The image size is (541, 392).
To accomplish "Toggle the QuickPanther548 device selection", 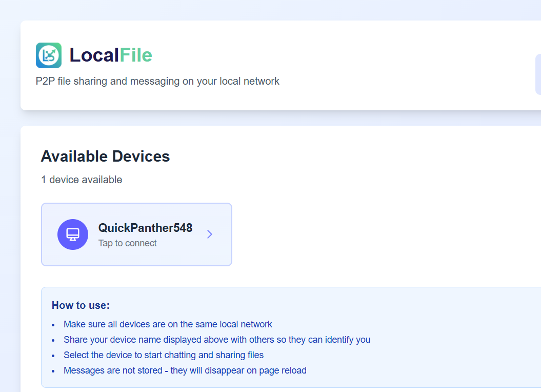I will [136, 234].
